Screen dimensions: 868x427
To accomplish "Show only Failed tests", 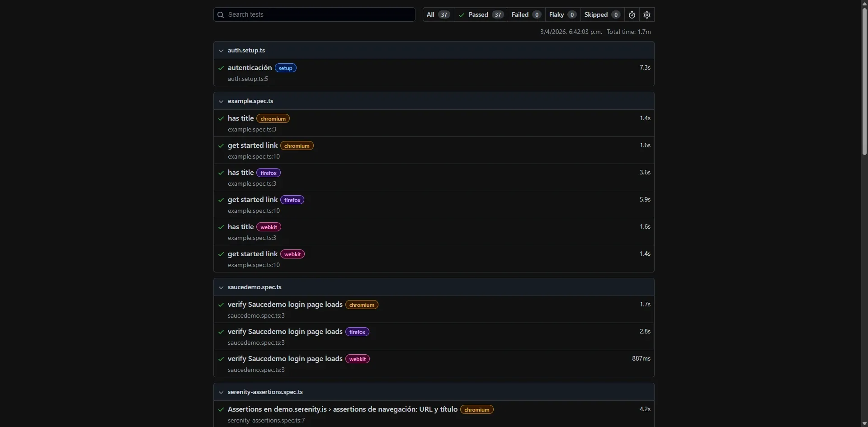I will (x=526, y=15).
